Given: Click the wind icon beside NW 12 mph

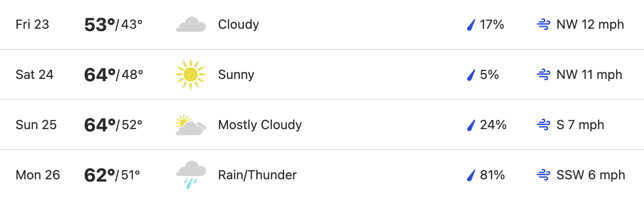Looking at the screenshot, I should tap(544, 25).
